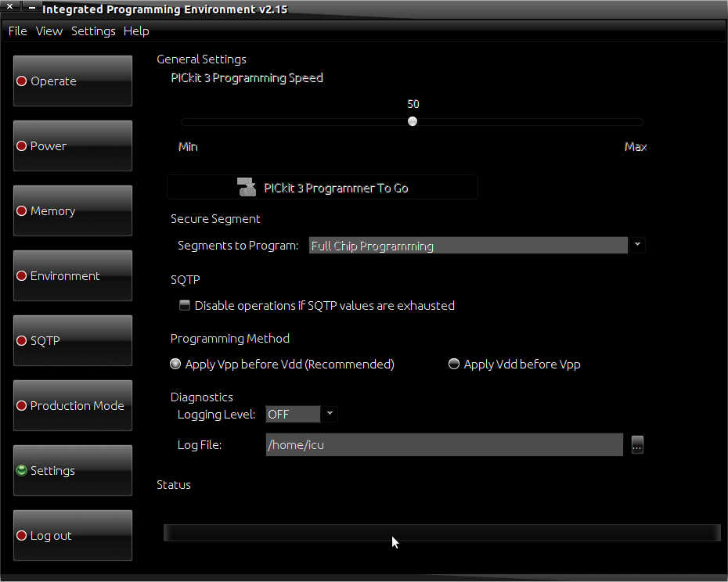Expand the Logging Level dropdown arrow
This screenshot has width=728, height=582.
[x=330, y=414]
